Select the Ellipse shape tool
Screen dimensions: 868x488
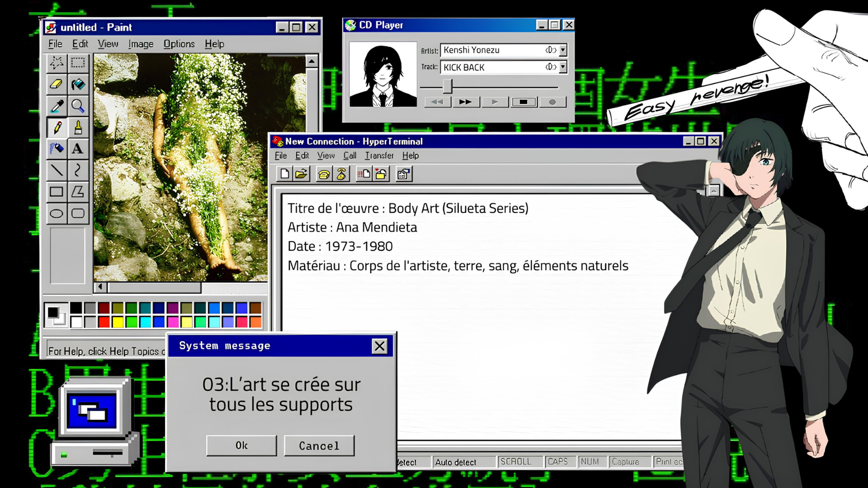[57, 213]
